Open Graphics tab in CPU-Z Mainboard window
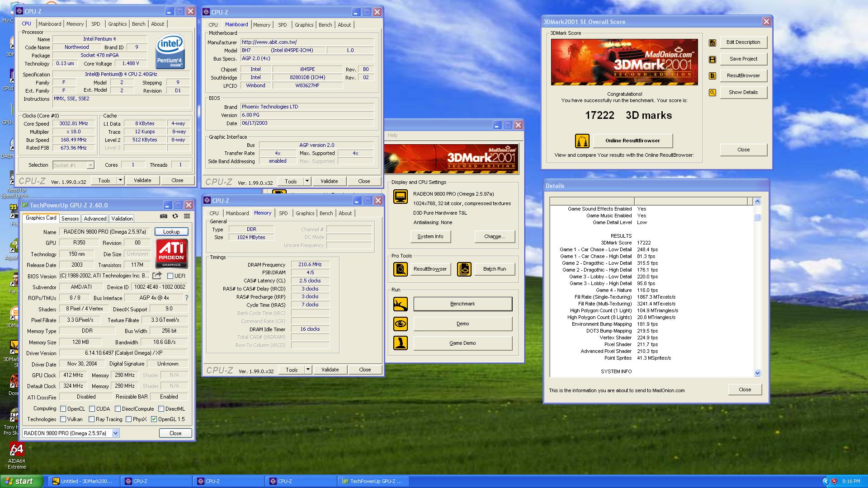 click(304, 25)
